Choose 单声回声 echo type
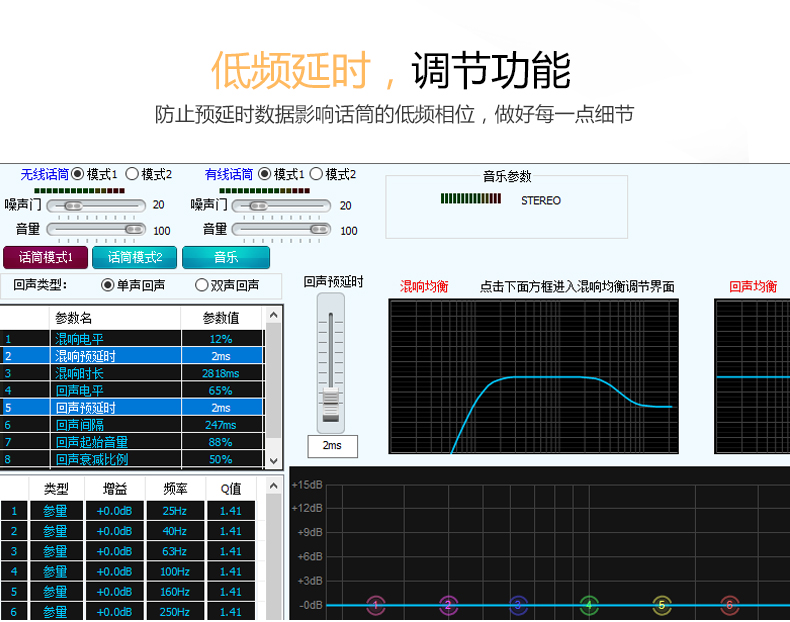This screenshot has height=622, width=790. tap(107, 285)
